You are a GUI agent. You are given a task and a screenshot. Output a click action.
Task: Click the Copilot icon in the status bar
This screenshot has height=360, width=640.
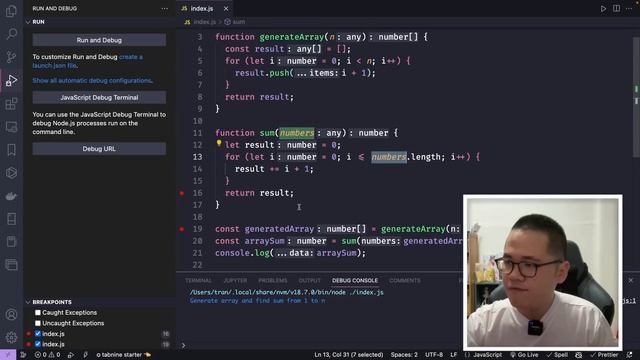coord(578,355)
